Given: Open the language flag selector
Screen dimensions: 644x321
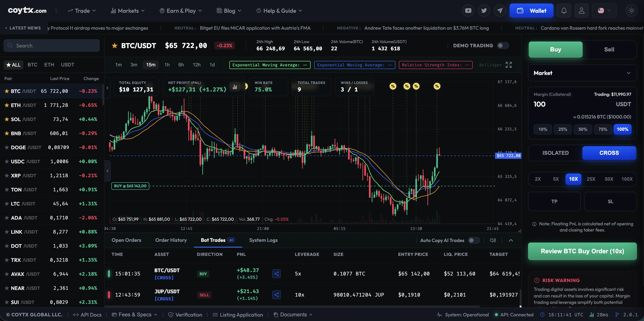Looking at the screenshot, I should coord(604,11).
